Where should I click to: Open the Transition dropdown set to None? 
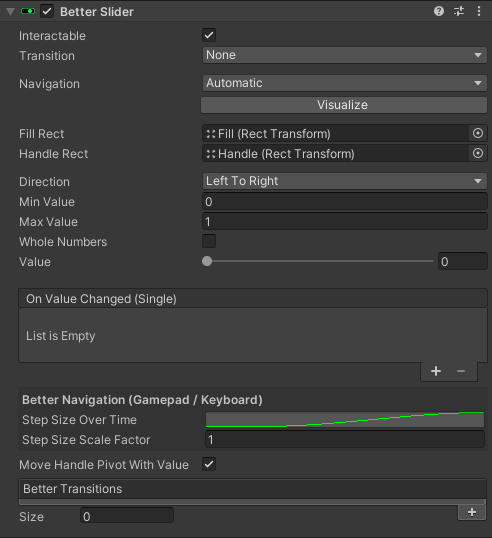[345, 55]
